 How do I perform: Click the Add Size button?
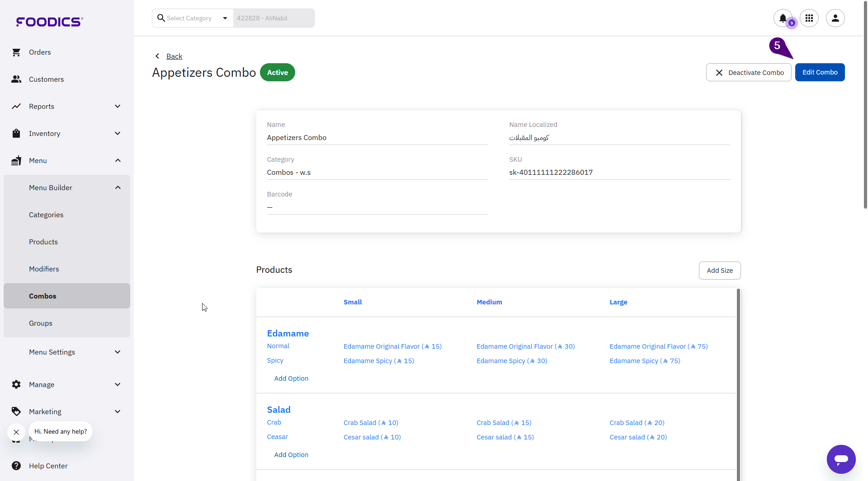719,271
